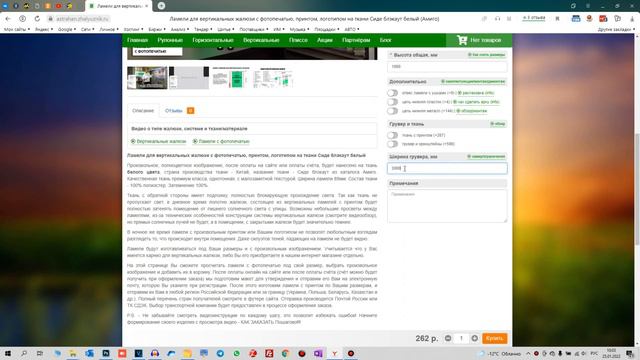
Task: Open the blue extension icon in browser toolbar
Action: point(576,19)
